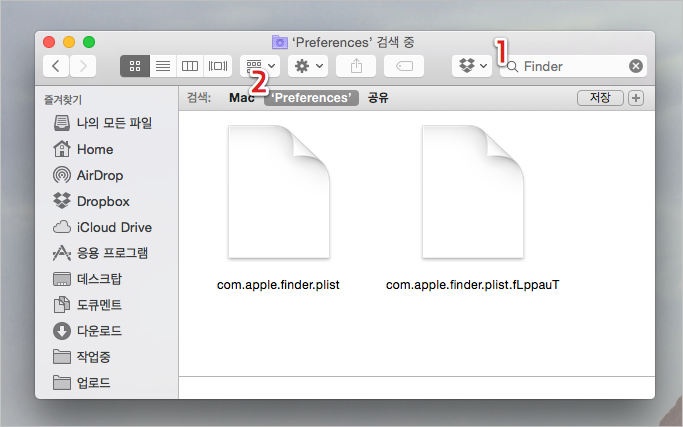Add search criteria with plus button
This screenshot has height=427, width=683.
pyautogui.click(x=636, y=98)
